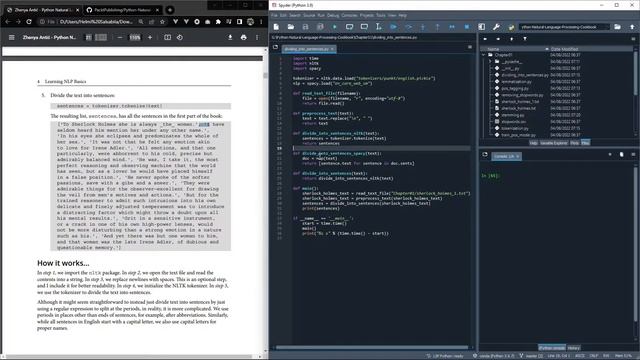Stop debugging with blue square icon

click(467, 27)
